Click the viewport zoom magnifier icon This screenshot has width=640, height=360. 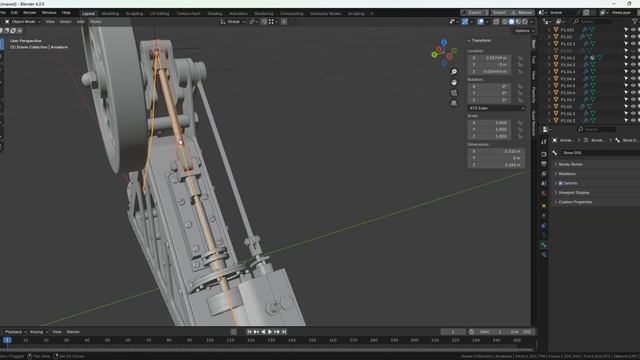tap(454, 72)
